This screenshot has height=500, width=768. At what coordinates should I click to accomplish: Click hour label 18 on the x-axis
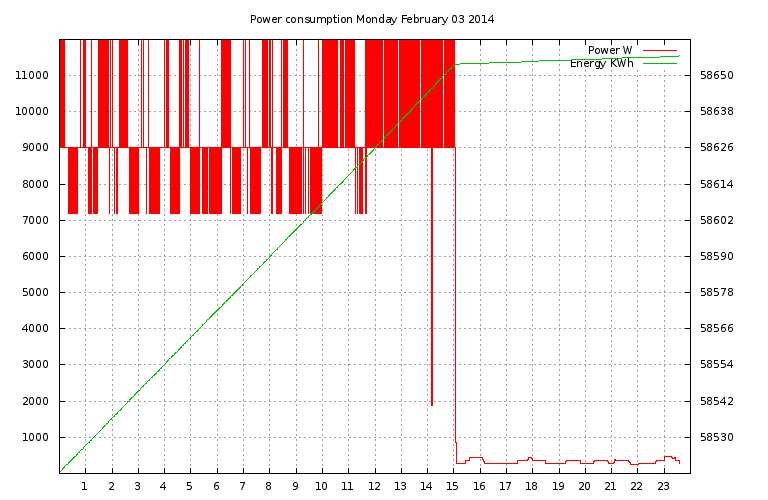coord(531,486)
